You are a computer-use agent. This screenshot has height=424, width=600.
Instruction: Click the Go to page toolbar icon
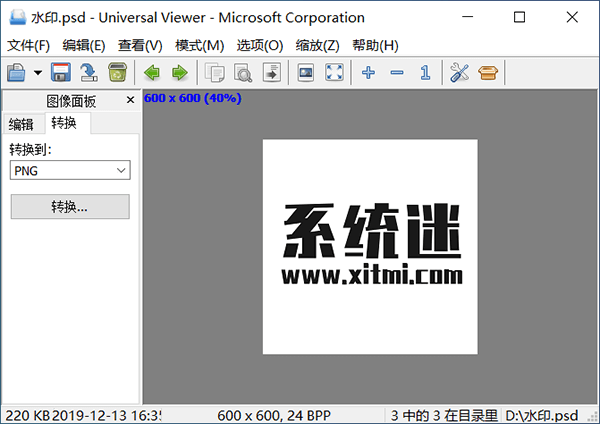(x=272, y=72)
